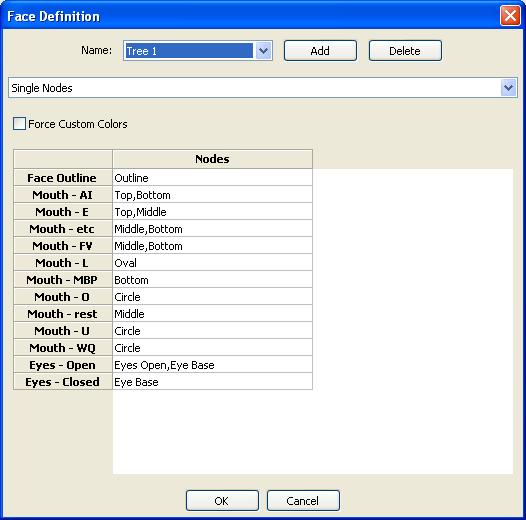Viewport: 526px width, 520px height.
Task: Select the Face Outline row header
Action: pos(62,177)
